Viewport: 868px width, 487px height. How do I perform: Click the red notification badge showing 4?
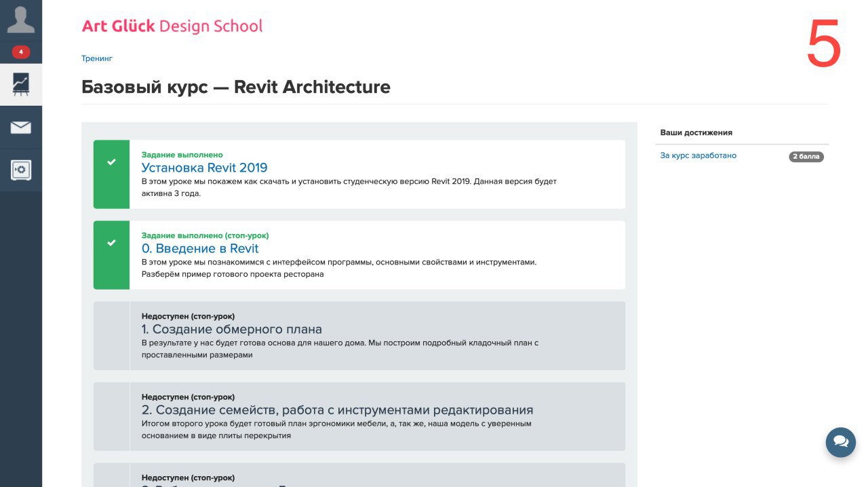(x=21, y=52)
